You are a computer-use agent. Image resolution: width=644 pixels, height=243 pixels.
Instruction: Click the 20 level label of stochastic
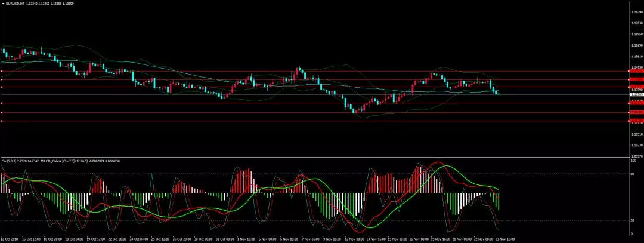click(x=633, y=220)
